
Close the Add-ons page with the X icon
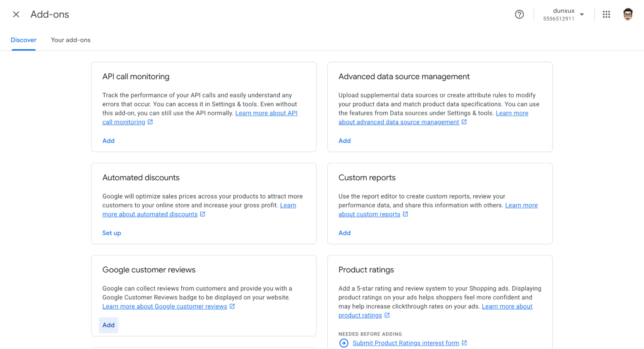[x=16, y=14]
